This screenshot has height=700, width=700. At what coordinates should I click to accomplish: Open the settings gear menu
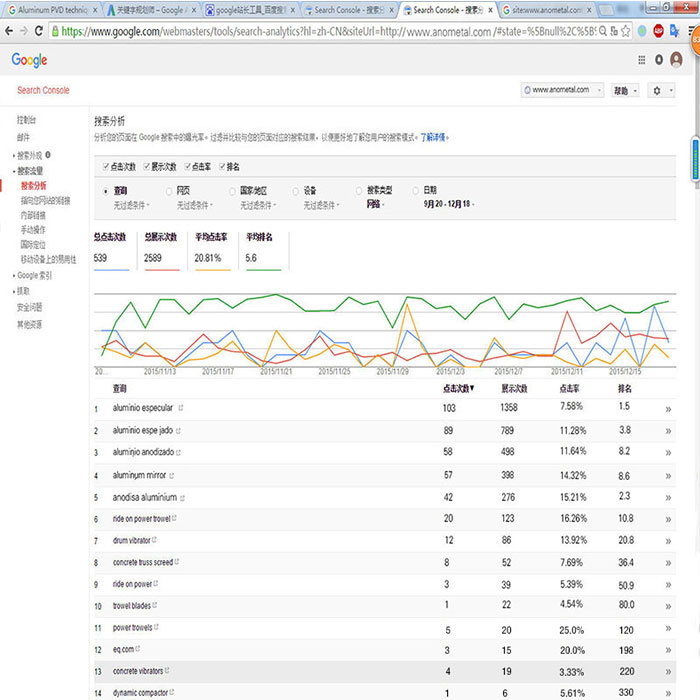(661, 90)
